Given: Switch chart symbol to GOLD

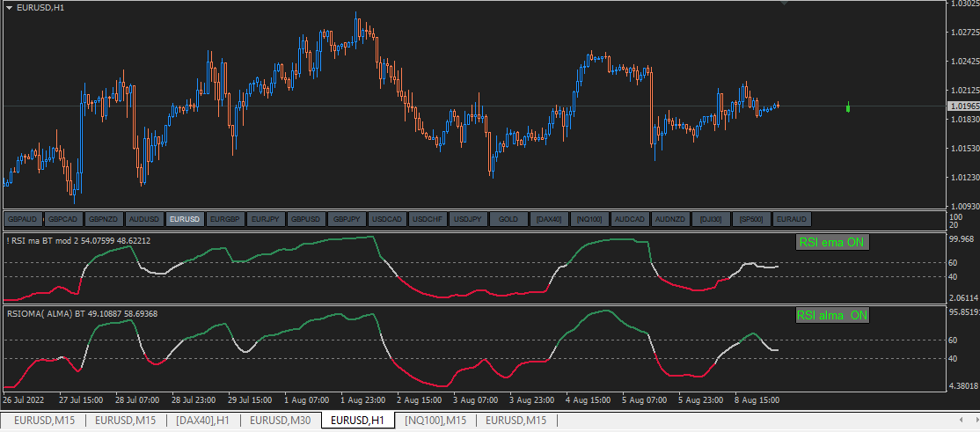Looking at the screenshot, I should (508, 219).
